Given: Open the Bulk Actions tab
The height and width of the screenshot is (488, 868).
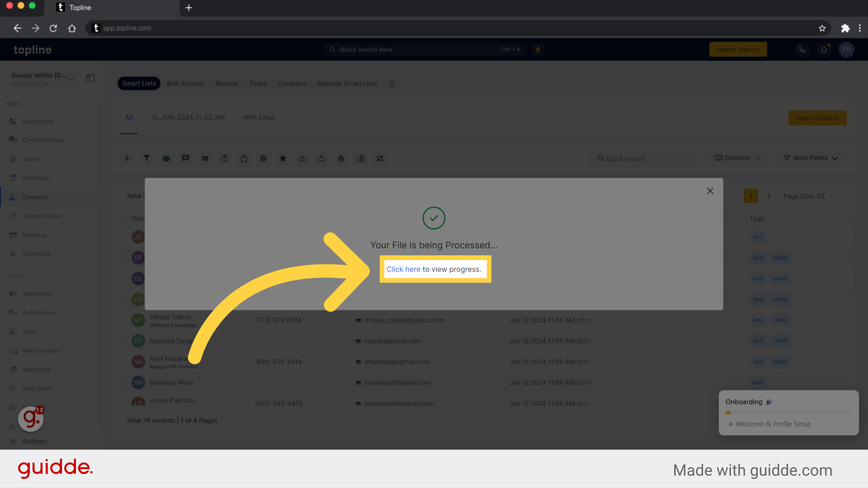Looking at the screenshot, I should (x=185, y=84).
